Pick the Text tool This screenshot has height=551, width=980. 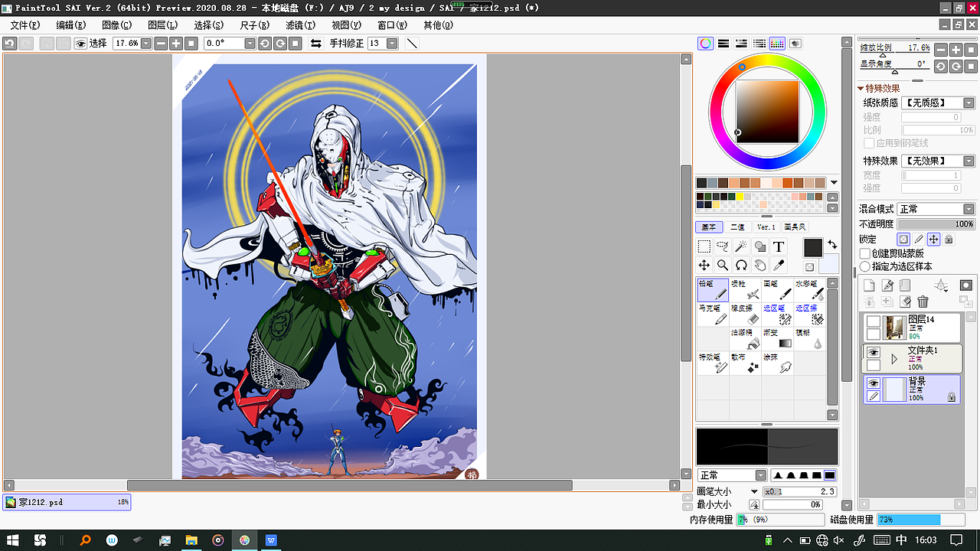[x=779, y=246]
